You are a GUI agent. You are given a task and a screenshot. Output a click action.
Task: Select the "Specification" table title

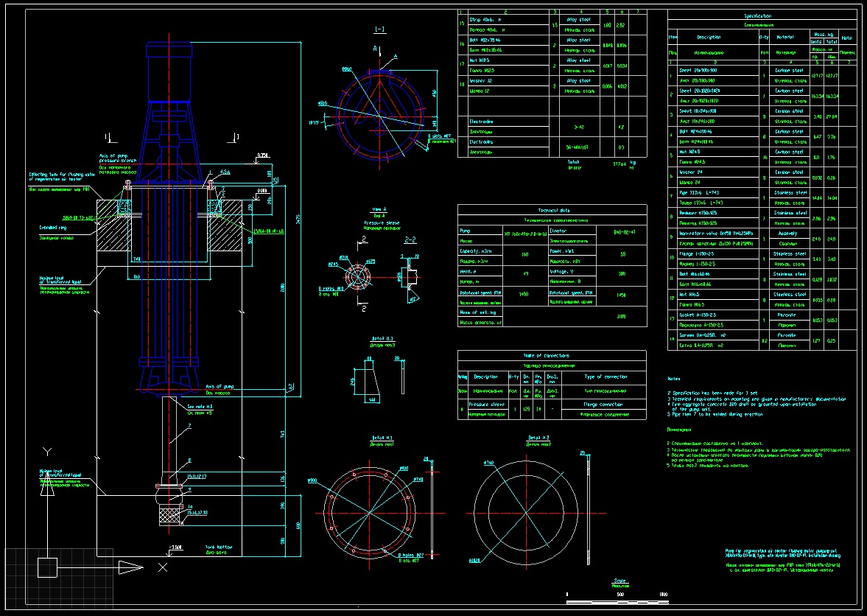(757, 16)
